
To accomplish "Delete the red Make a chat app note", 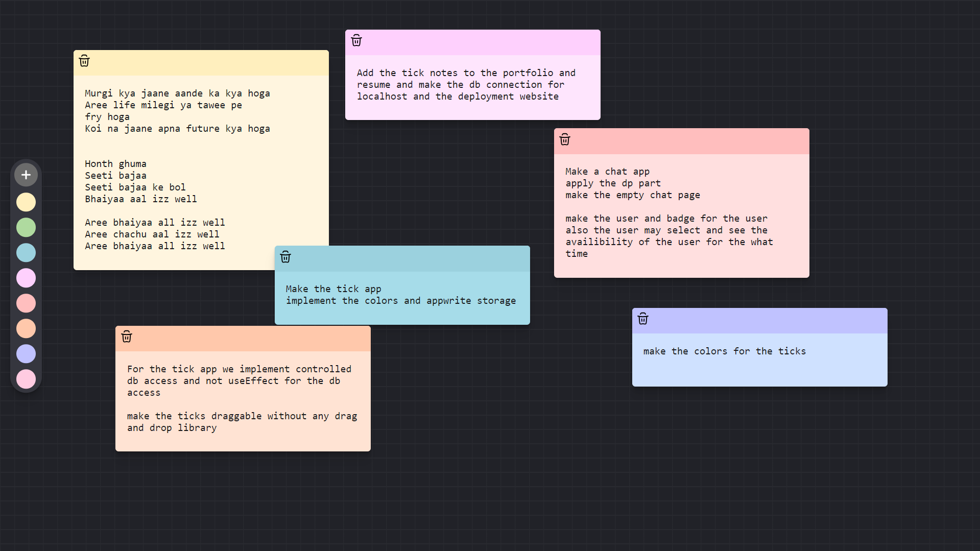I will point(565,140).
